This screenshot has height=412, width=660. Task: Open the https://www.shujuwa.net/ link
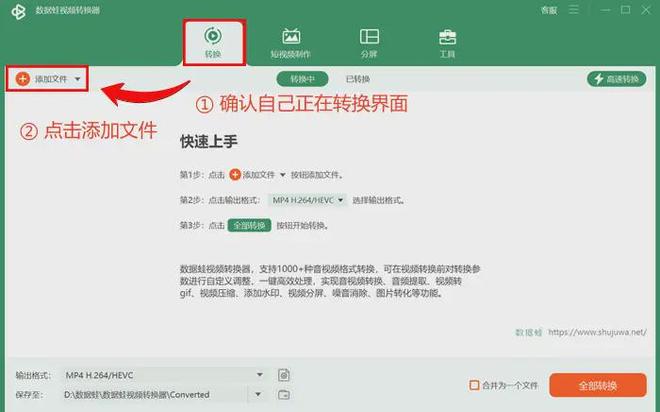597,332
